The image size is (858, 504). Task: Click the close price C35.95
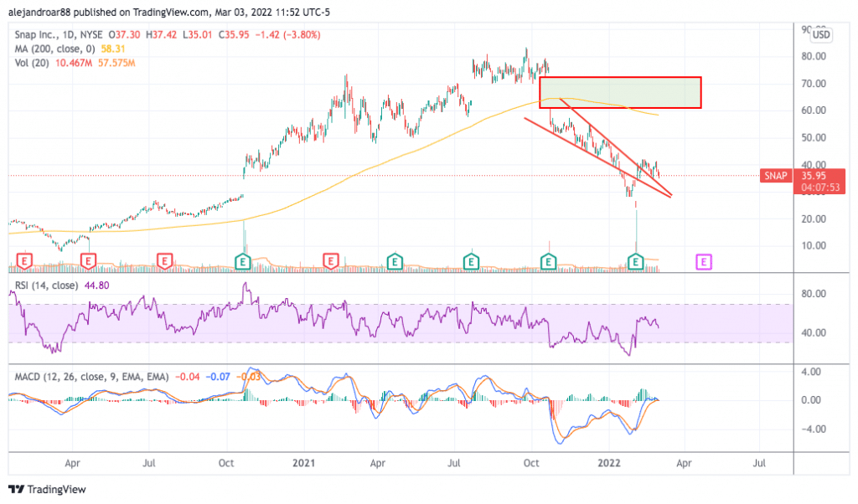234,34
